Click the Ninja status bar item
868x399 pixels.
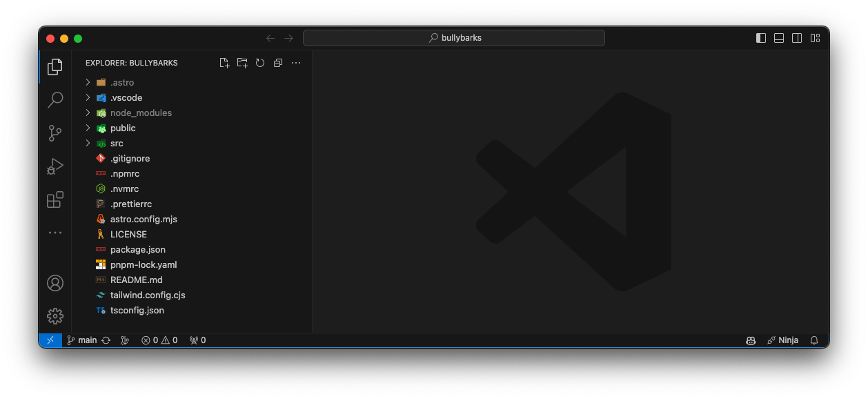coord(782,340)
